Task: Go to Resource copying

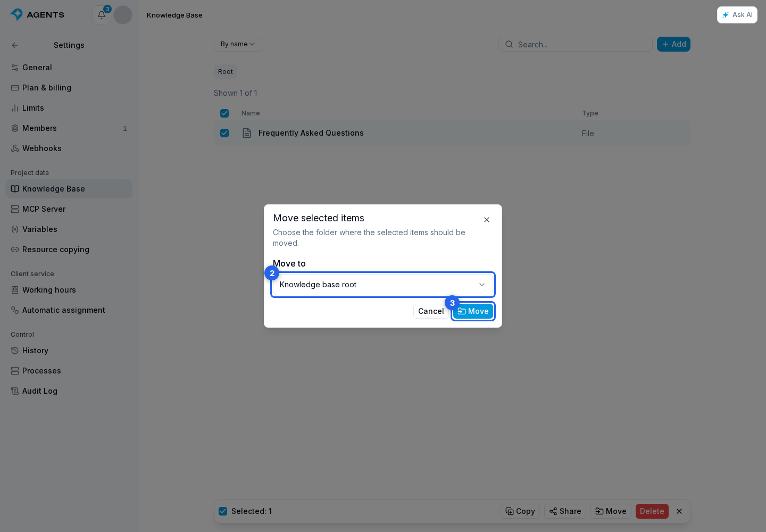Action: (x=69, y=250)
